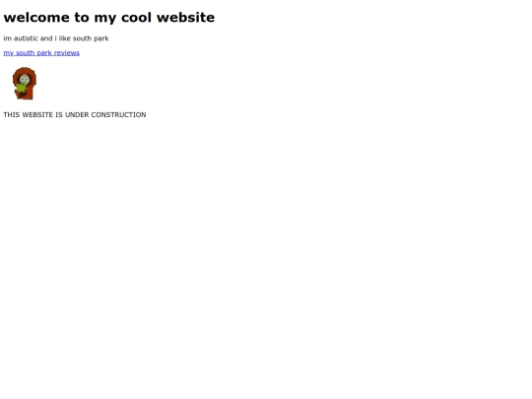
Task: Select the 'im autistic and i like south park' paragraph
Action: click(x=56, y=38)
